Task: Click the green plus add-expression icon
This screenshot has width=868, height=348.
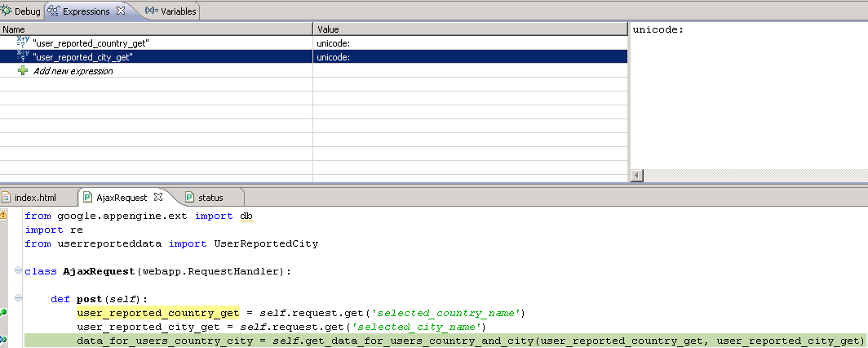Action: pyautogui.click(x=23, y=70)
